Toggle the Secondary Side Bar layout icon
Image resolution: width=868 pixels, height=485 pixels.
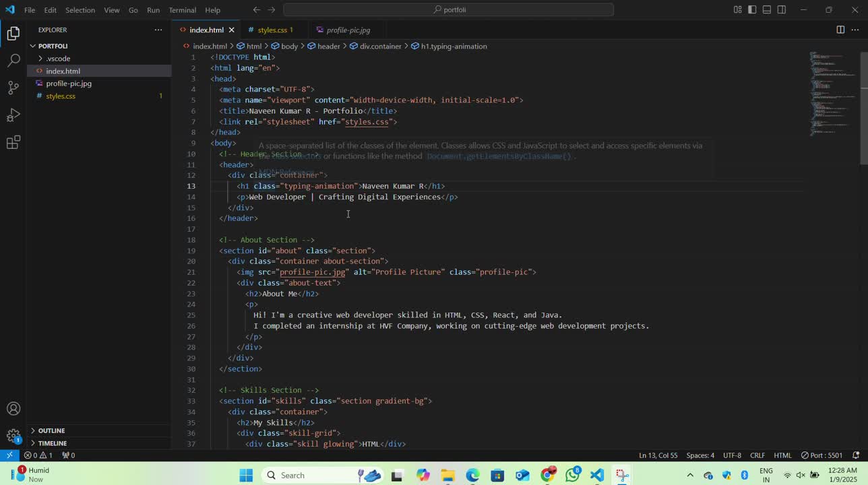click(782, 9)
